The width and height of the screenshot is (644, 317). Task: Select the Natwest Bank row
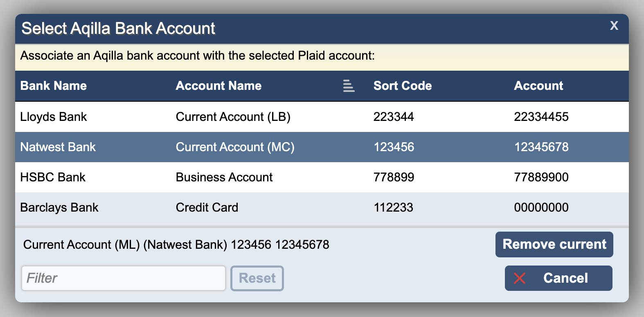[58, 147]
